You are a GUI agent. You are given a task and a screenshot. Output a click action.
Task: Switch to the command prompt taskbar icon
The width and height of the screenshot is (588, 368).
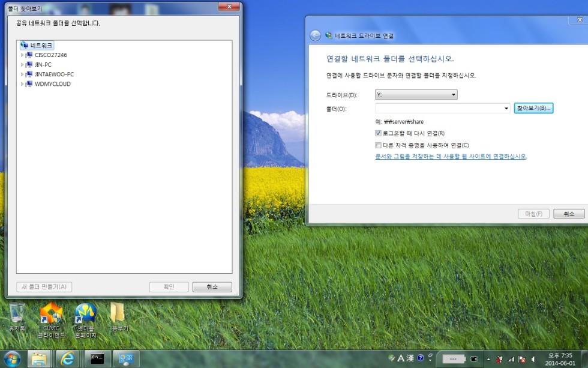97,359
